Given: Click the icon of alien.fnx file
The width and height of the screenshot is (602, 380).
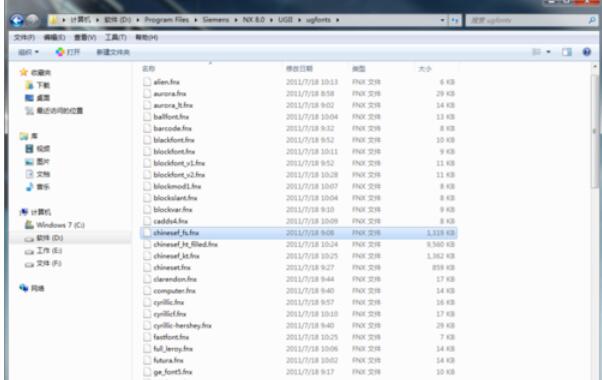Looking at the screenshot, I should [x=147, y=82].
